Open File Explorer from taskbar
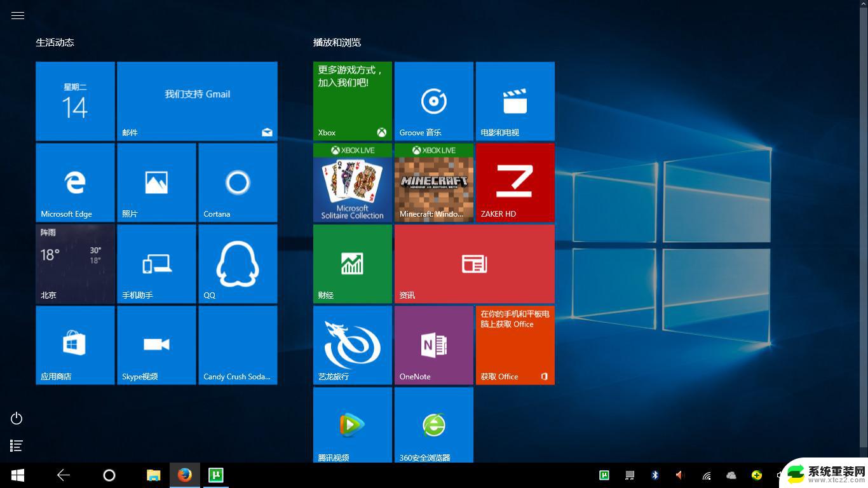Screen dimensions: 868x488 [x=154, y=475]
